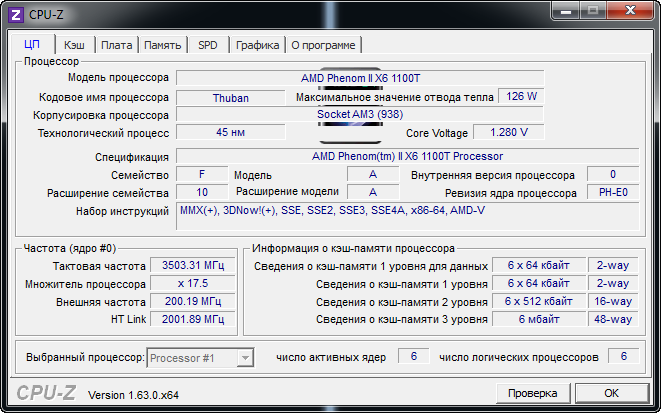Open the Плата tab
The height and width of the screenshot is (413, 661).
point(116,45)
